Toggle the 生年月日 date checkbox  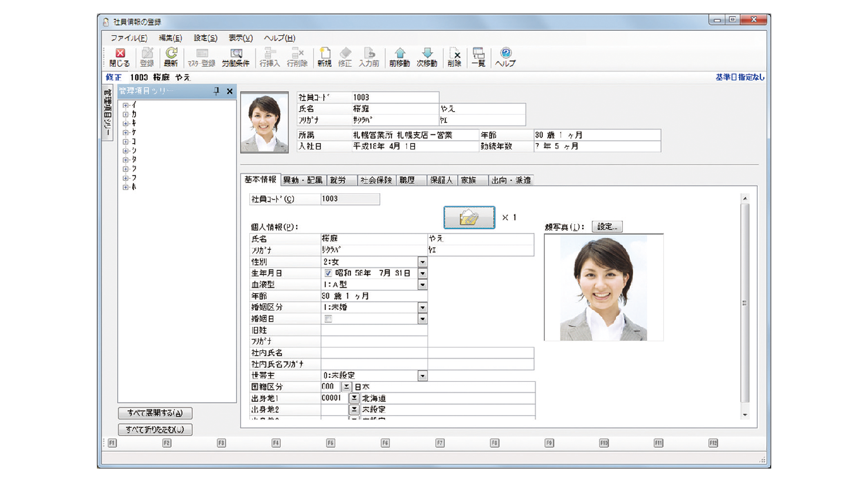point(328,273)
